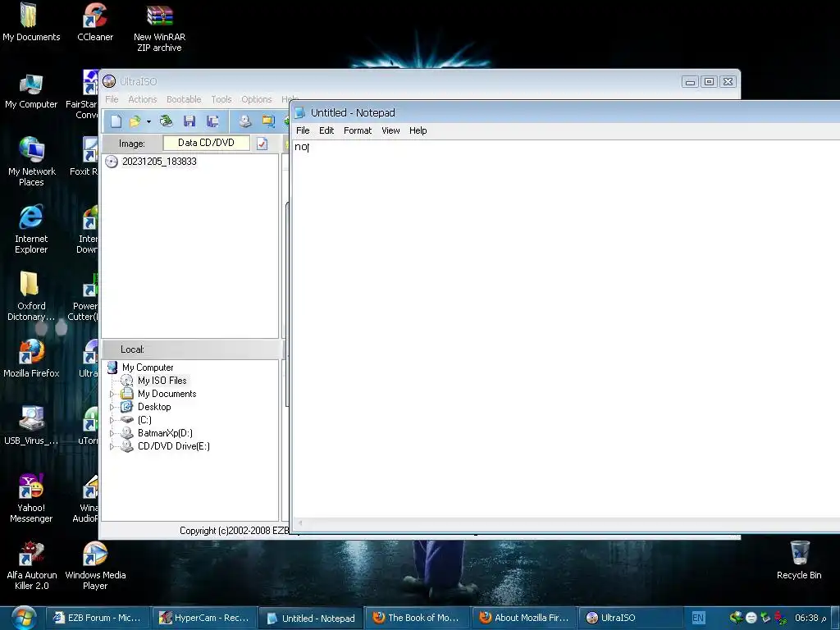Click the My Documents desktop icon
Image resolution: width=840 pixels, height=630 pixels.
pyautogui.click(x=31, y=22)
